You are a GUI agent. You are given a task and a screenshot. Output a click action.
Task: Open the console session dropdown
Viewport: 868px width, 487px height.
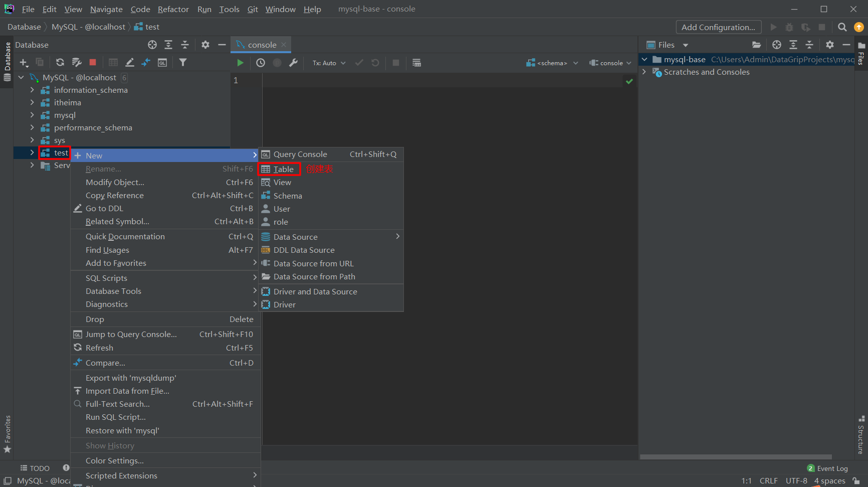(x=610, y=63)
